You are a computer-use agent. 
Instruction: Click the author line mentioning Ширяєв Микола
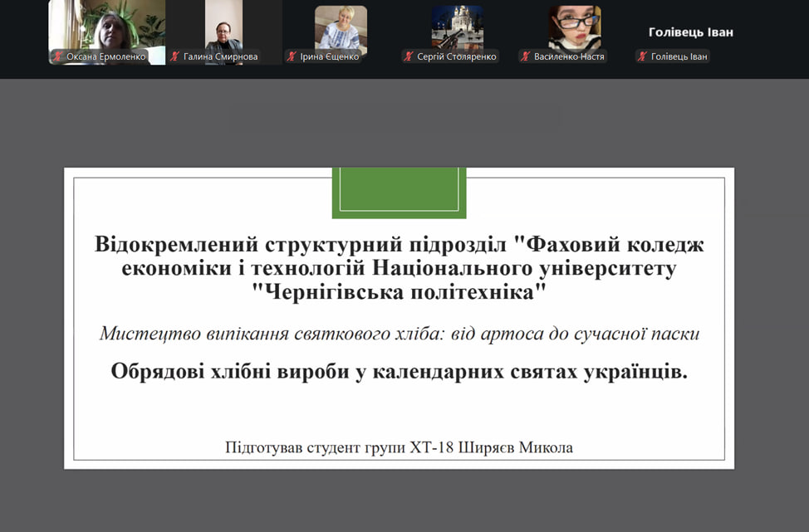[x=399, y=447]
